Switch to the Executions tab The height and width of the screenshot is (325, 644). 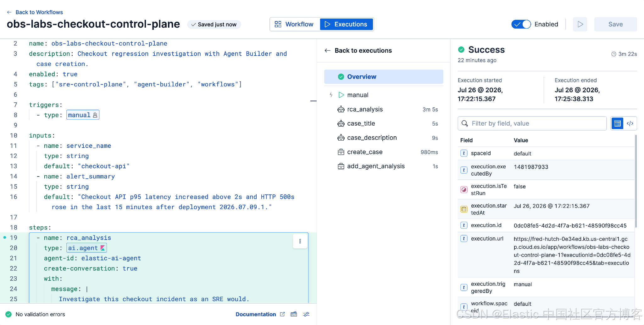tap(346, 24)
